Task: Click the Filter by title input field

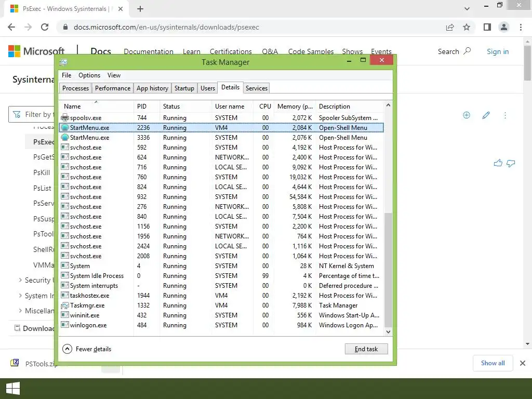Action: (32, 114)
